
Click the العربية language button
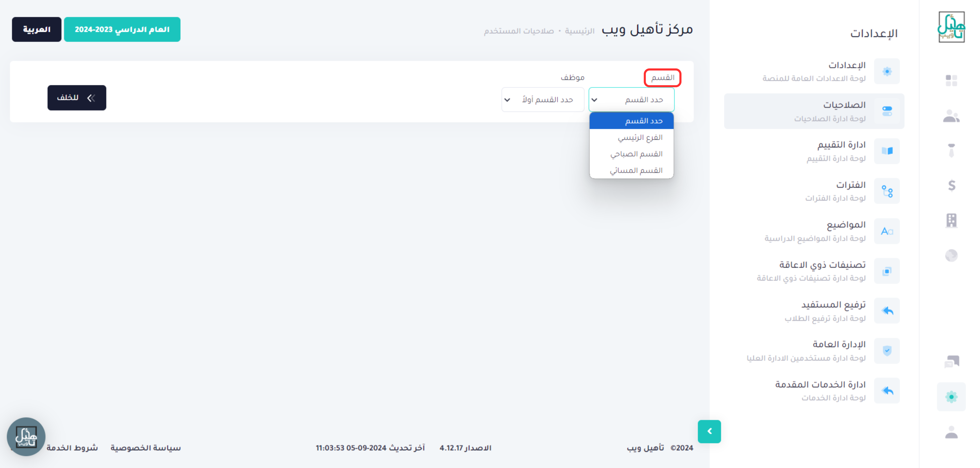[x=37, y=29]
